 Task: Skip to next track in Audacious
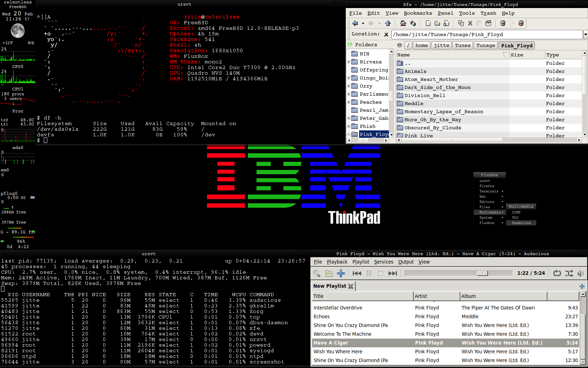pyautogui.click(x=393, y=273)
